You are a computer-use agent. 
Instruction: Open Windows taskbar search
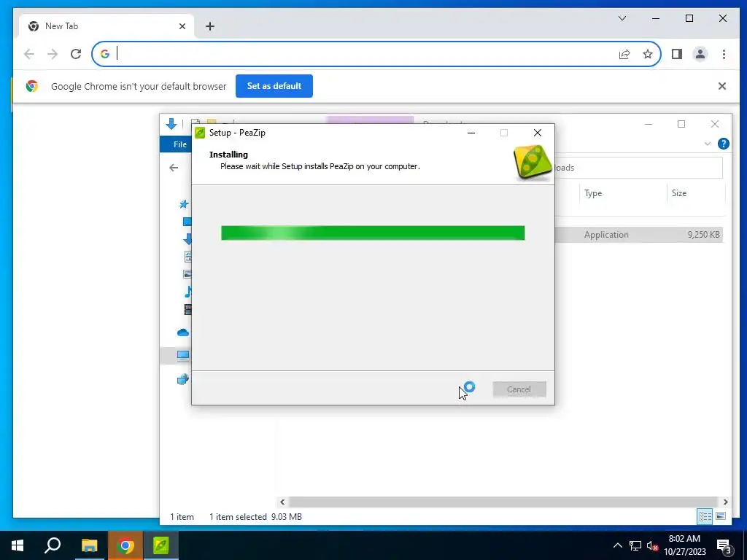(53, 545)
